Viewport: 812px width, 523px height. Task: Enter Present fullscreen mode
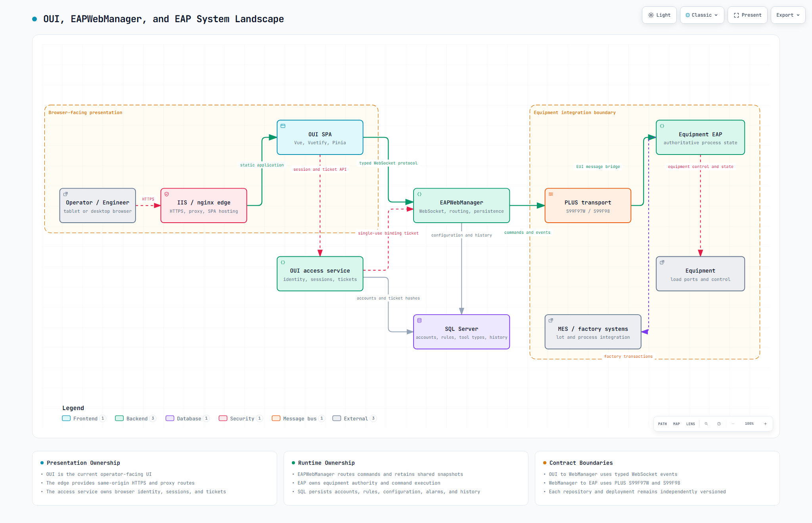(747, 15)
